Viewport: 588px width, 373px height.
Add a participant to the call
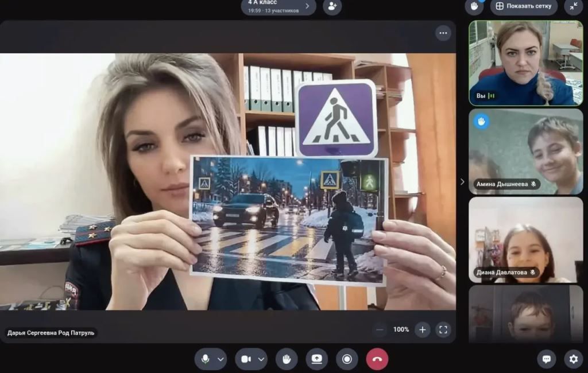[x=332, y=6]
